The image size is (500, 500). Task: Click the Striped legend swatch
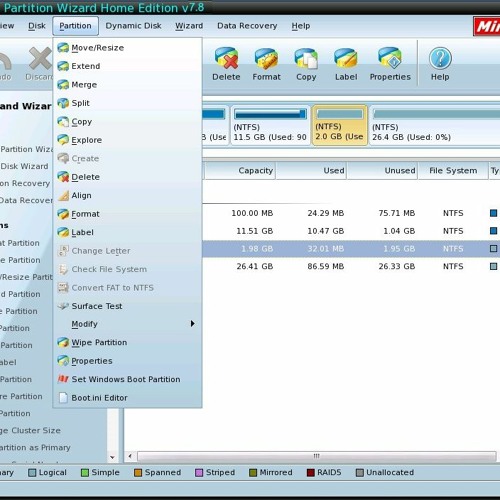click(x=199, y=473)
